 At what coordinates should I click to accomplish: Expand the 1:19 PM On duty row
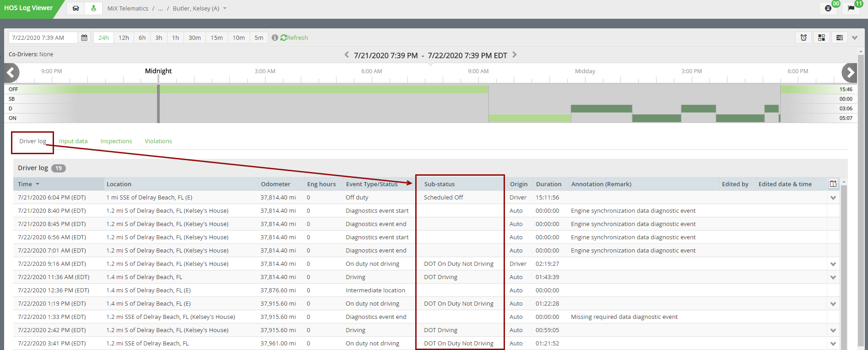point(833,304)
